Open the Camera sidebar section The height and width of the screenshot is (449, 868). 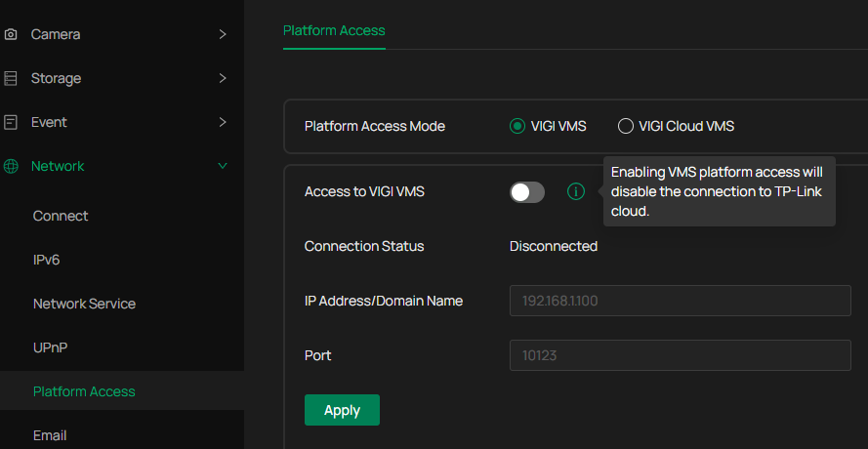tap(122, 34)
